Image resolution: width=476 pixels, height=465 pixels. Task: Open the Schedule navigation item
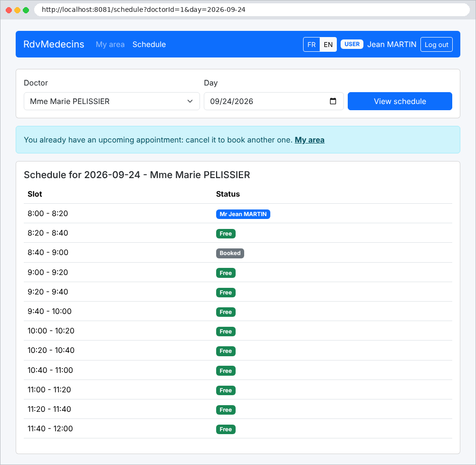(149, 44)
